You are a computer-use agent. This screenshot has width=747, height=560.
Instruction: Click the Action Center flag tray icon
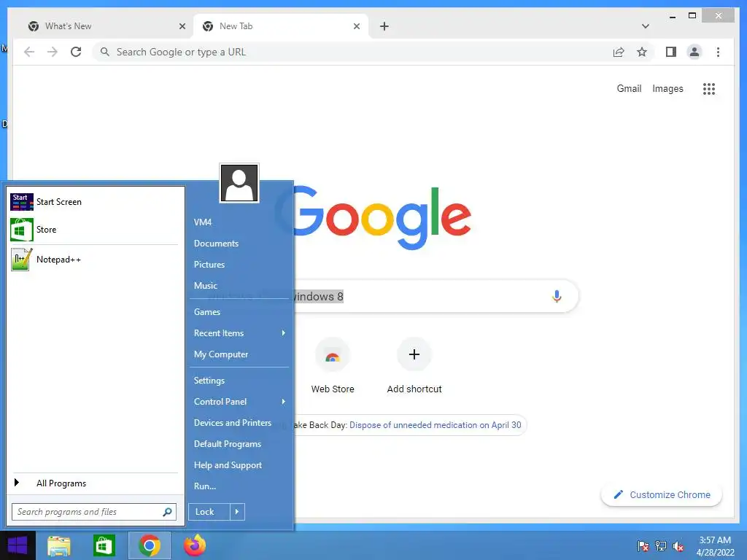tap(643, 546)
